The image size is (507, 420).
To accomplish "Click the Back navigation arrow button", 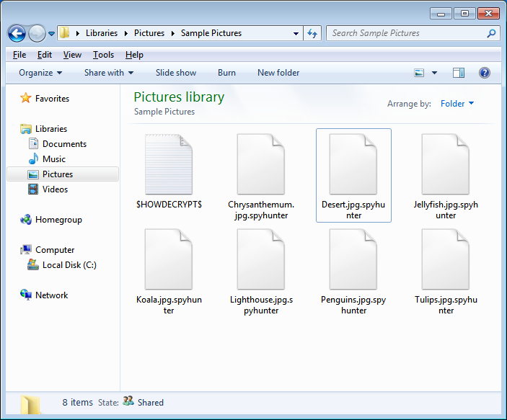I will tap(17, 33).
